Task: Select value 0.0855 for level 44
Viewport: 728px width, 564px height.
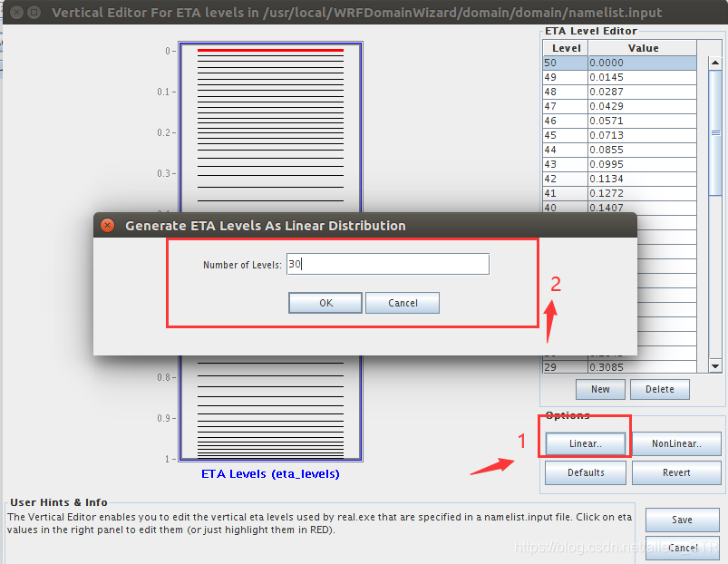Action: pyautogui.click(x=642, y=150)
